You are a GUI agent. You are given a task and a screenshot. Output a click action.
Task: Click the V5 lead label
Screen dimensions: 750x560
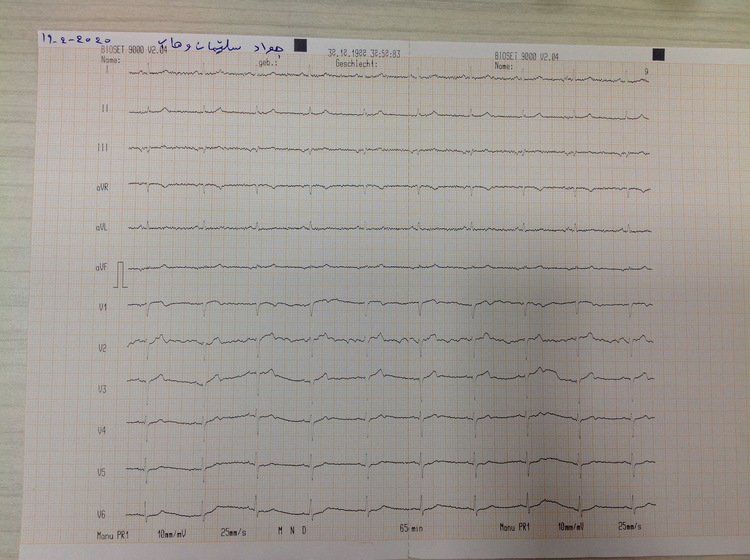(x=101, y=472)
